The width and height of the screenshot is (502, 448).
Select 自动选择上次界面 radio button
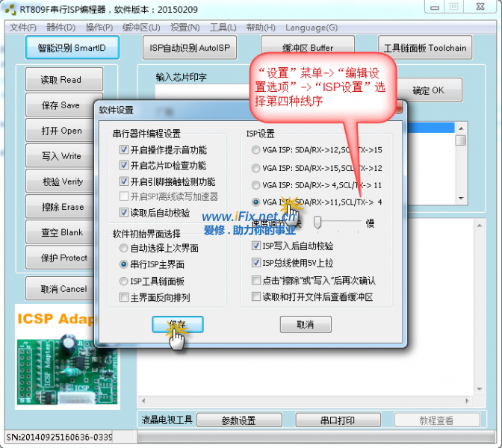coord(124,248)
